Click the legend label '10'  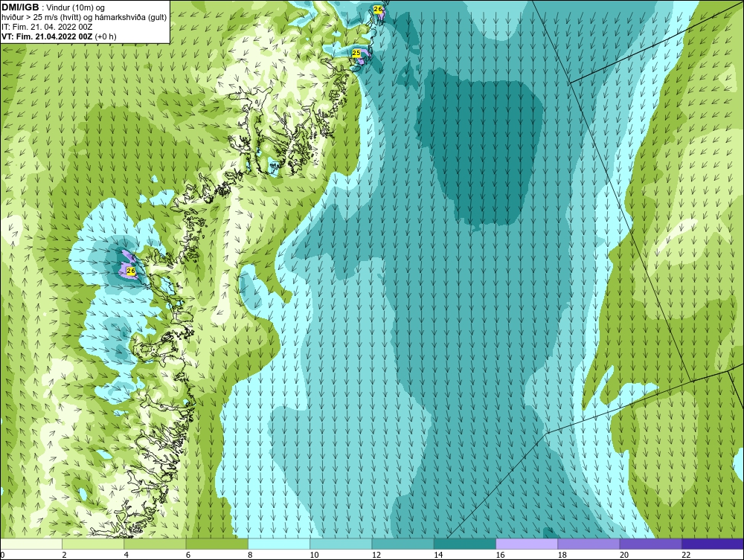coord(314,556)
